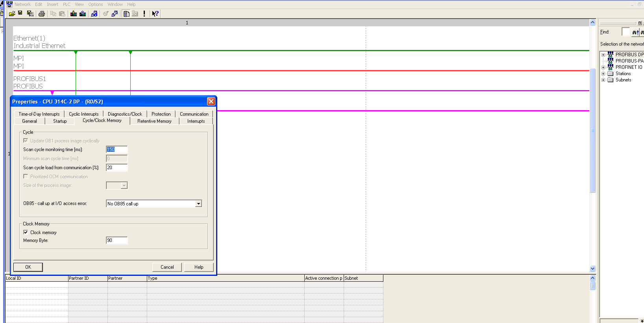Open the Insert menu
The image size is (644, 323).
tap(52, 4)
